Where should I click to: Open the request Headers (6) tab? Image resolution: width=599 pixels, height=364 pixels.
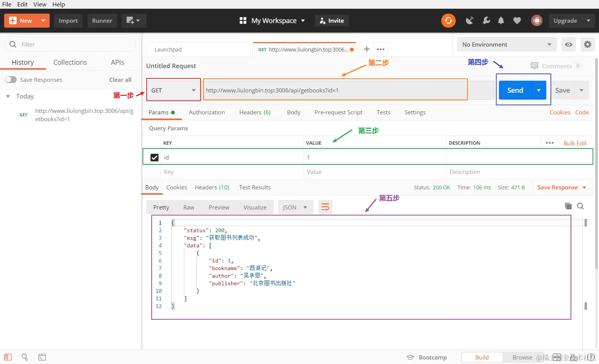255,112
